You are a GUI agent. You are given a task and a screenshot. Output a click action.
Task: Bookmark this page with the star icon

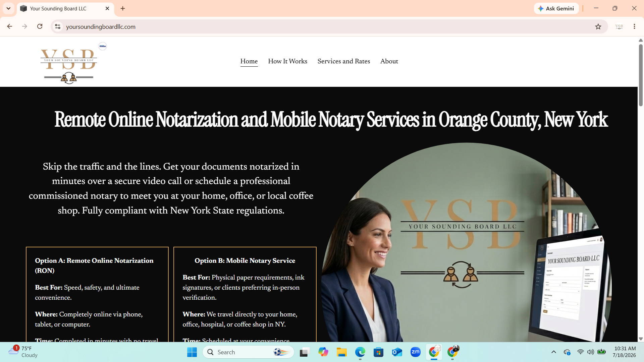598,26
